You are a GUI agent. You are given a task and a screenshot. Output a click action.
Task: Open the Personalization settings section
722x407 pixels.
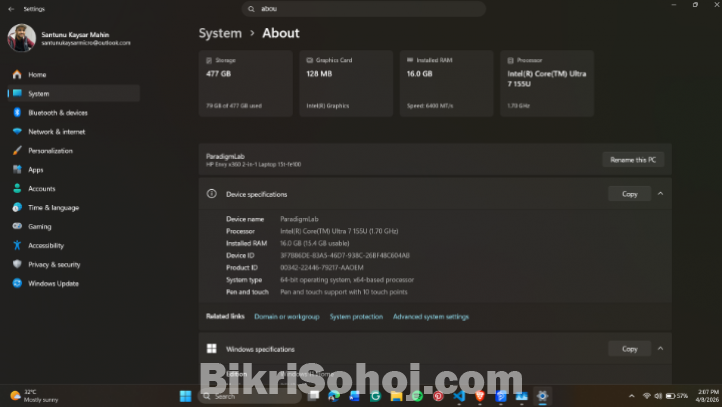[x=50, y=150]
